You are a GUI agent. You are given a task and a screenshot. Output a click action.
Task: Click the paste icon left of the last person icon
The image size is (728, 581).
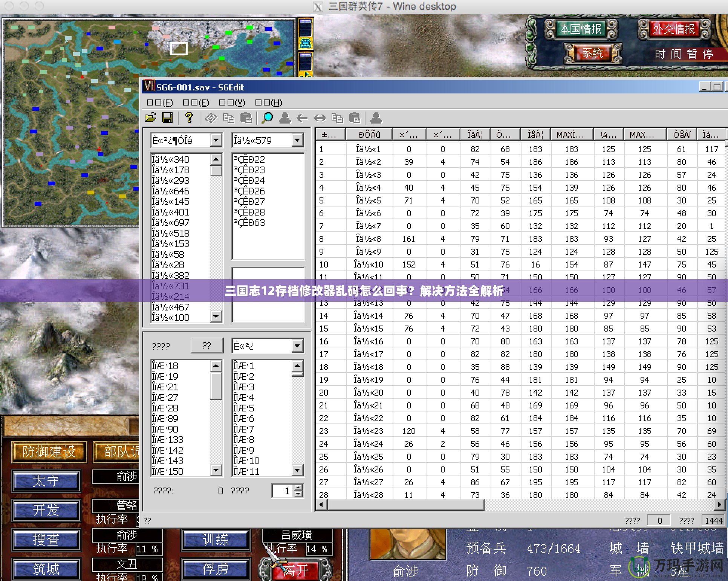(x=355, y=118)
